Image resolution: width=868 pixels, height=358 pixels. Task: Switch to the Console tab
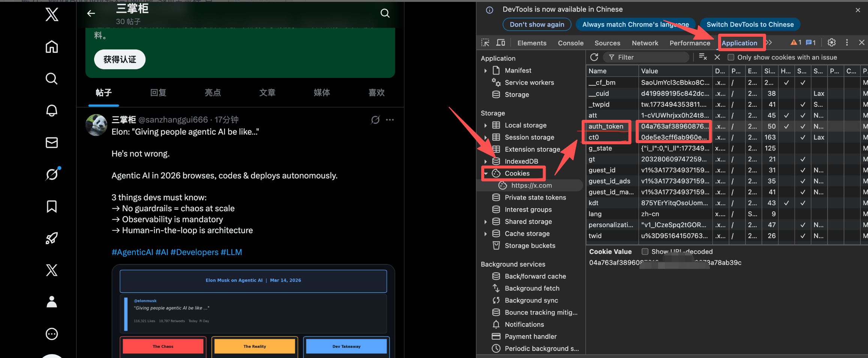point(570,43)
